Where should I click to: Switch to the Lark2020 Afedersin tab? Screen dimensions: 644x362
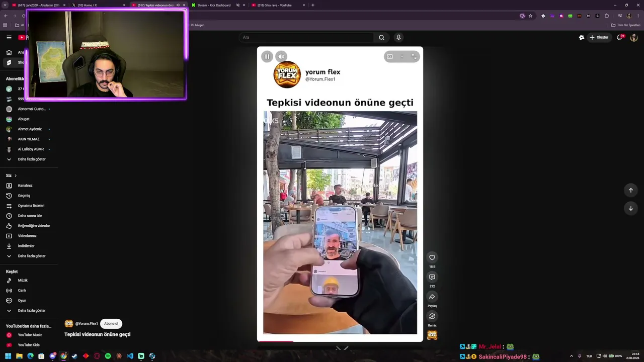click(x=39, y=5)
